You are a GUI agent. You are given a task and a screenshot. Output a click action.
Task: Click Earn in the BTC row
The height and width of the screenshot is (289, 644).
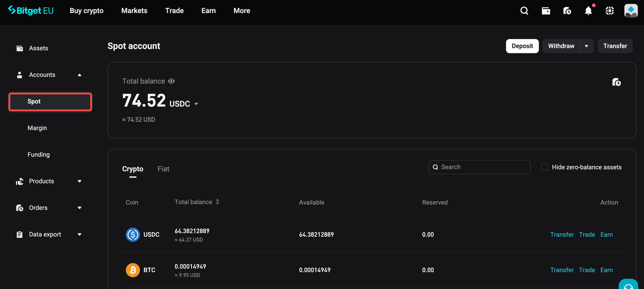[607, 270]
